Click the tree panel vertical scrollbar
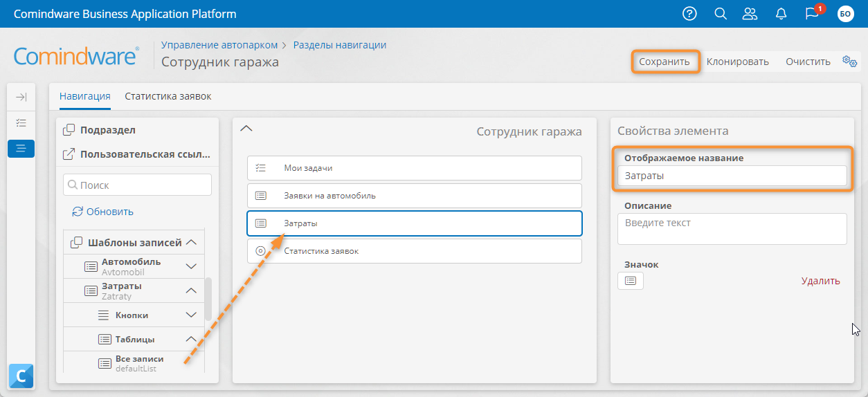The width and height of the screenshot is (868, 397). coord(208,299)
